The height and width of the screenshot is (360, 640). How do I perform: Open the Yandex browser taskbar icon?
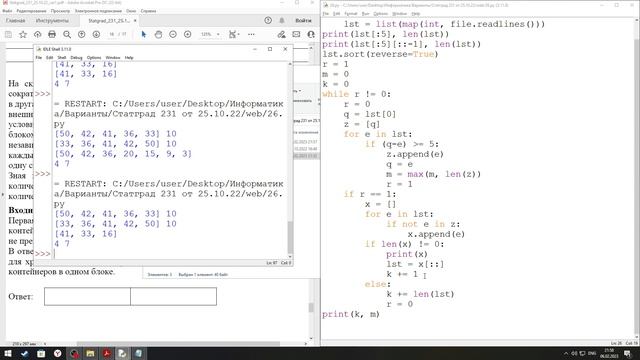pyautogui.click(x=58, y=353)
